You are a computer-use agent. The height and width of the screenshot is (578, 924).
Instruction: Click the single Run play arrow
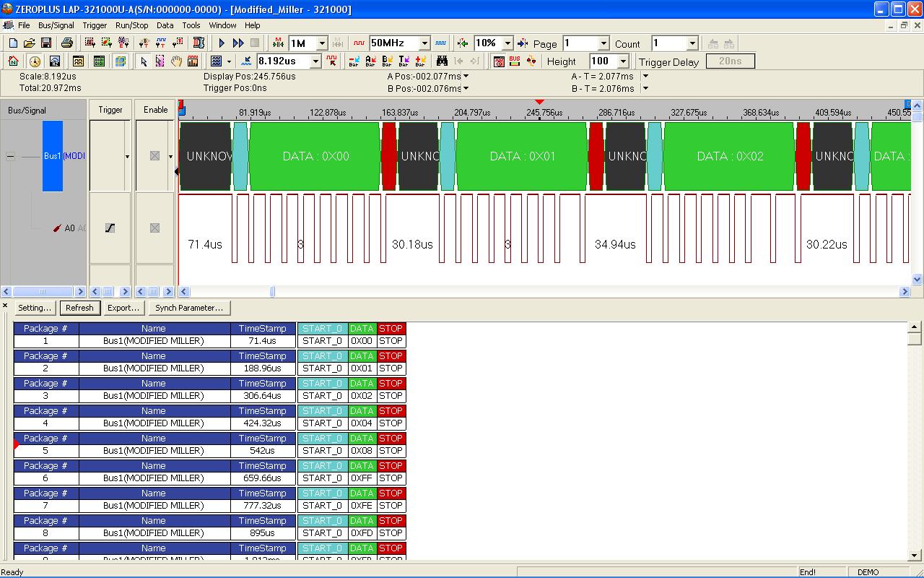pos(222,43)
